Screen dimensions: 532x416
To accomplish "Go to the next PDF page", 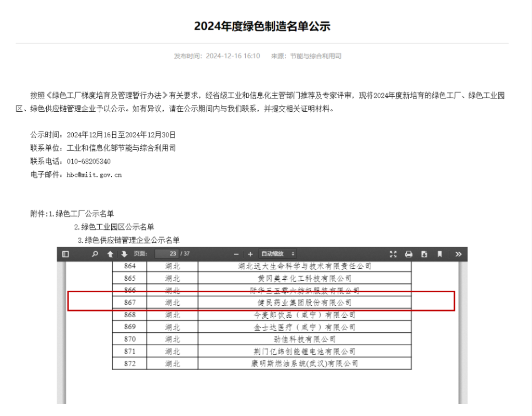I will pyautogui.click(x=124, y=254).
